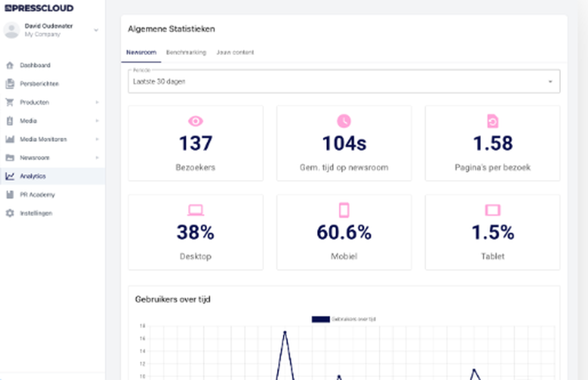The height and width of the screenshot is (380, 588).
Task: Click the Presscloud logo
Action: coord(39,8)
